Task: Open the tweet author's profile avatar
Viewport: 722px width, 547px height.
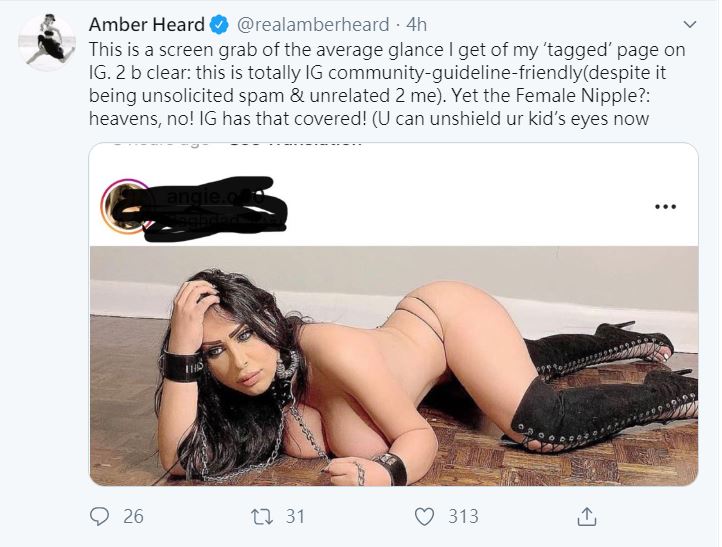Action: [x=47, y=43]
